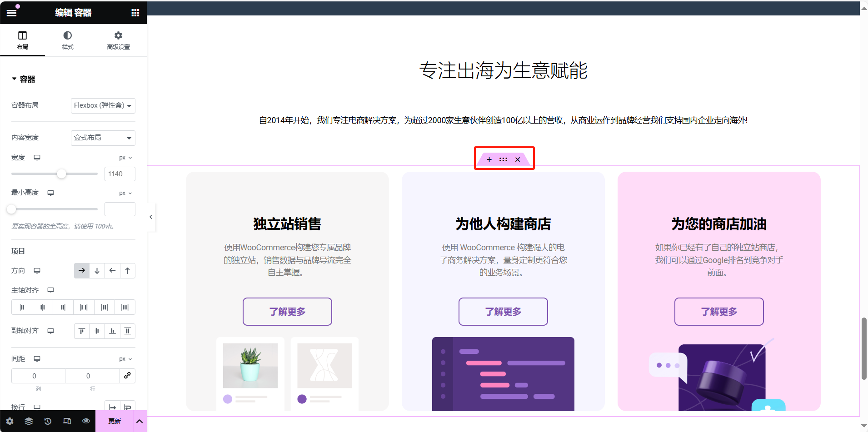This screenshot has width=868, height=432.
Task: Toggle the link icon between 列 and 行 gaps
Action: click(127, 376)
